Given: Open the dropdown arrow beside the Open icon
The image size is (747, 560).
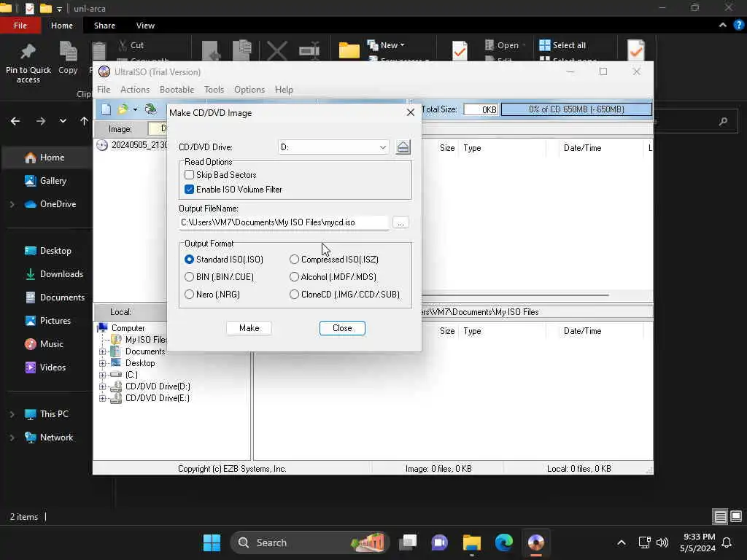Looking at the screenshot, I should (x=135, y=109).
